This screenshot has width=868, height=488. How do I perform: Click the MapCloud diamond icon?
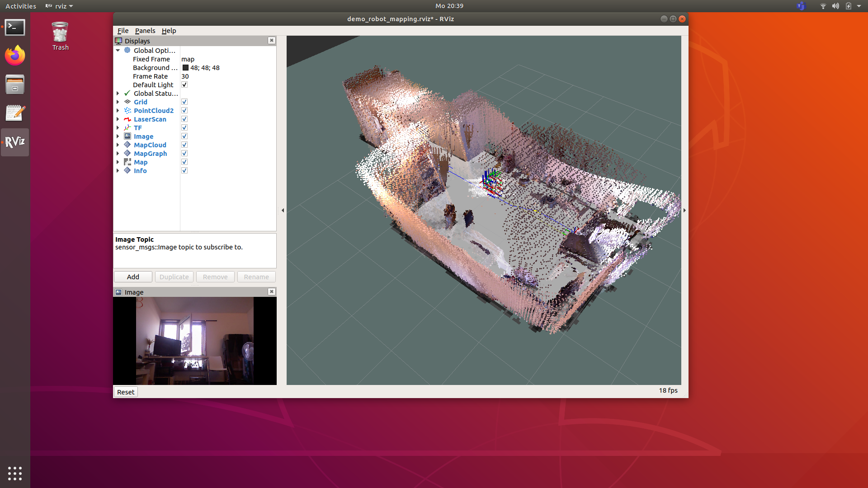(127, 145)
